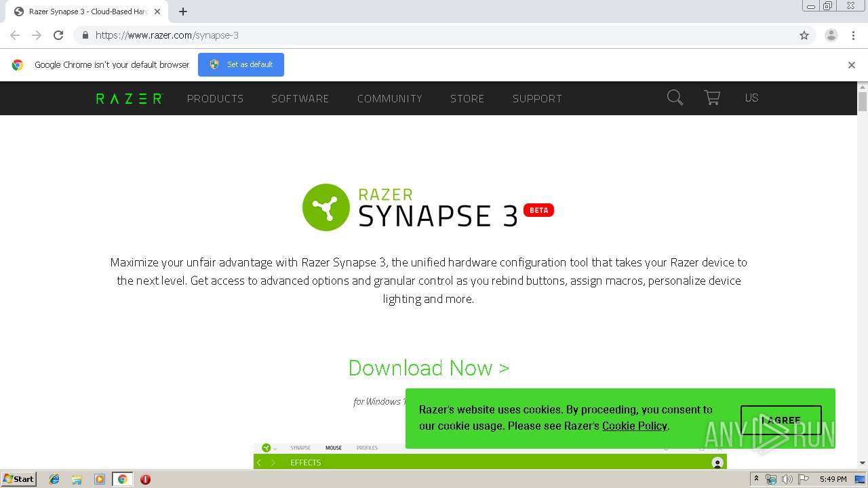Switch to Razer Synapse 3 tab

[x=87, y=12]
